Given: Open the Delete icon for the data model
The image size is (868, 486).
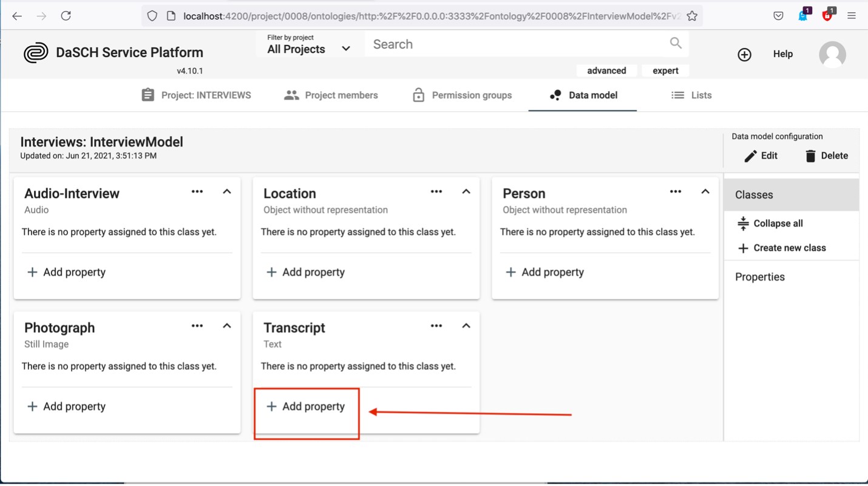Looking at the screenshot, I should [x=812, y=156].
